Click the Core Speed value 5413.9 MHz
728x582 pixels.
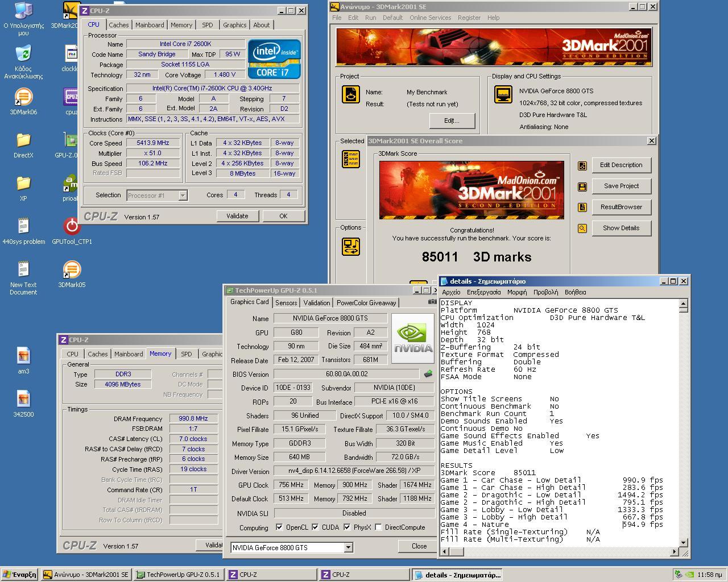[x=152, y=143]
